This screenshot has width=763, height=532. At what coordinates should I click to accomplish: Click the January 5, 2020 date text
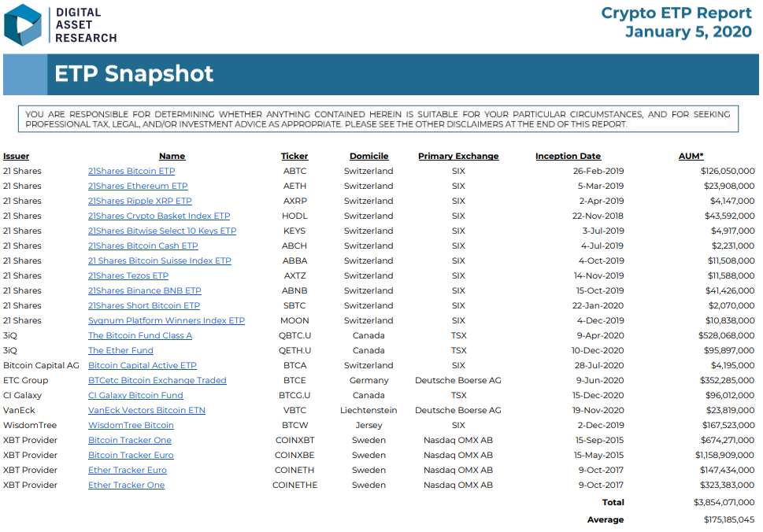(x=688, y=31)
